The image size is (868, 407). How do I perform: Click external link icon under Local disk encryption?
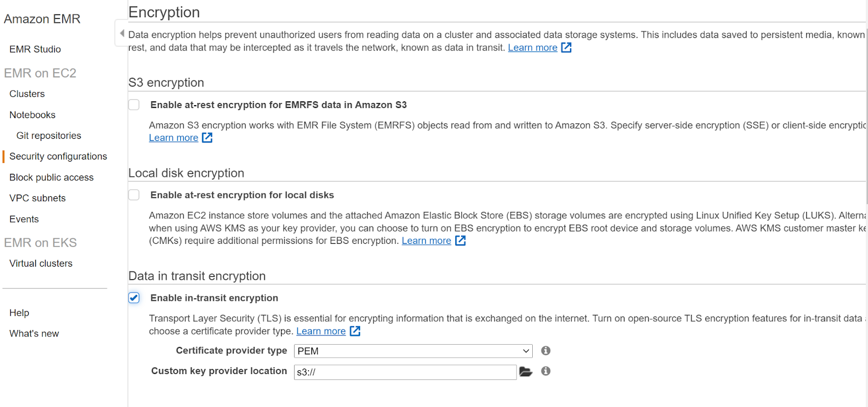[460, 241]
